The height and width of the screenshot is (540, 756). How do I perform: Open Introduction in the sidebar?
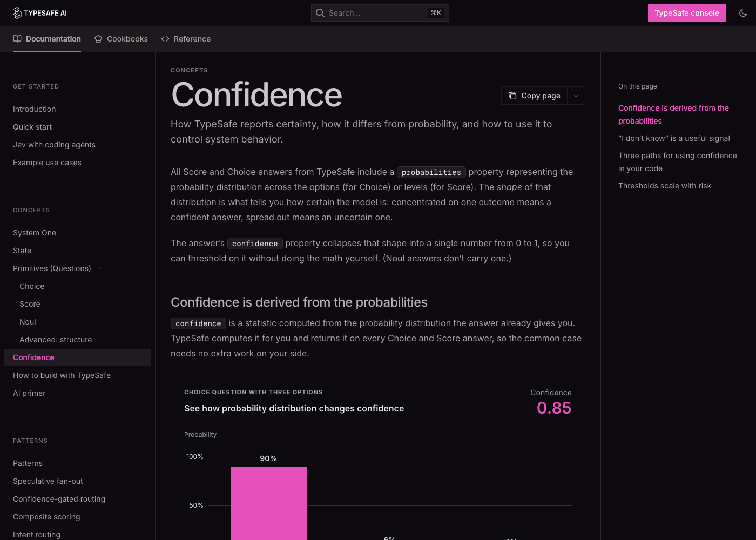coord(35,109)
